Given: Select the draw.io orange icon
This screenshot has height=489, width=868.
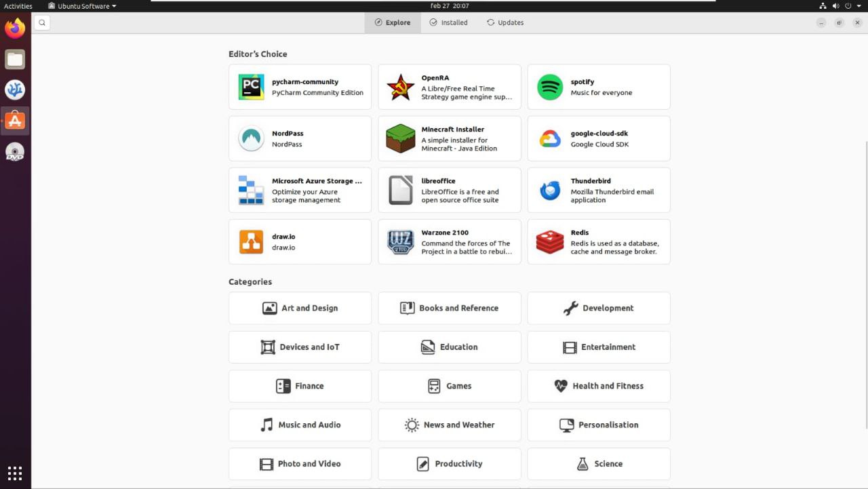Looking at the screenshot, I should [251, 242].
